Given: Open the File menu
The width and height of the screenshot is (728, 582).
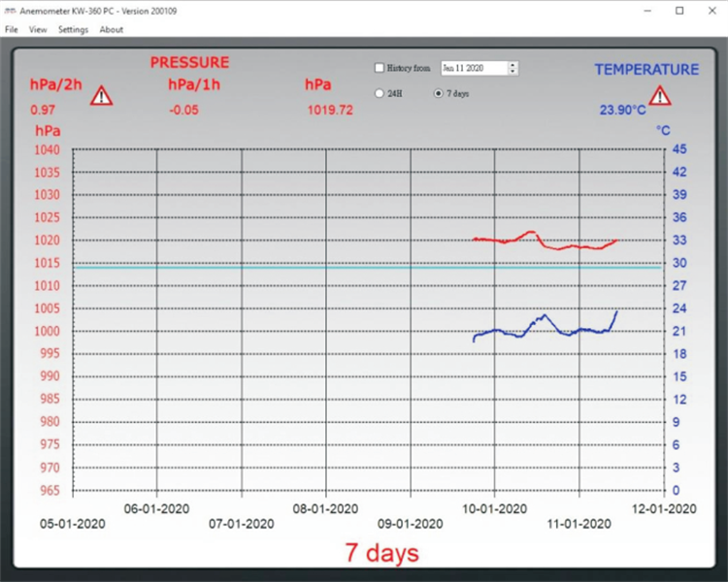Looking at the screenshot, I should click(12, 29).
